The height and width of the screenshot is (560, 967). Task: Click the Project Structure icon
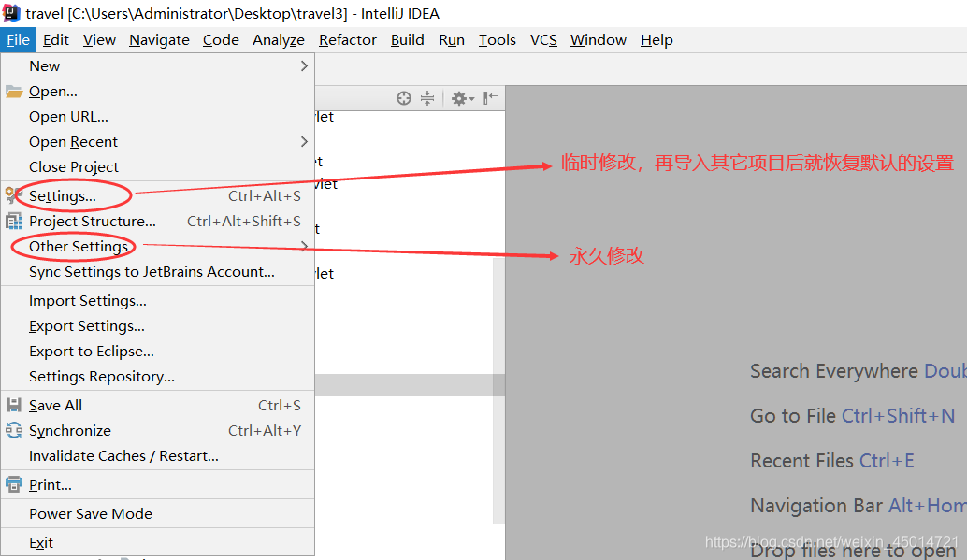coord(14,221)
